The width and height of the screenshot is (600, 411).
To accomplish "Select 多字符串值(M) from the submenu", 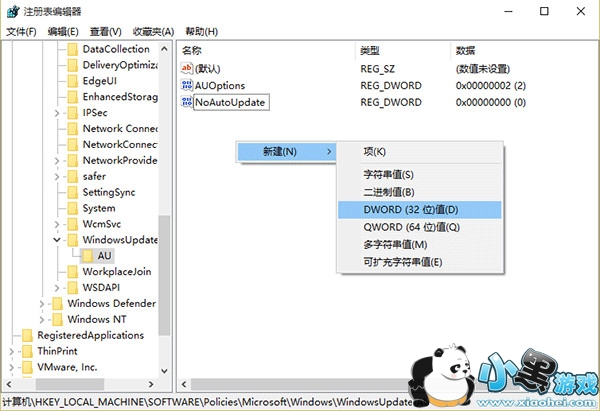I will 420,245.
